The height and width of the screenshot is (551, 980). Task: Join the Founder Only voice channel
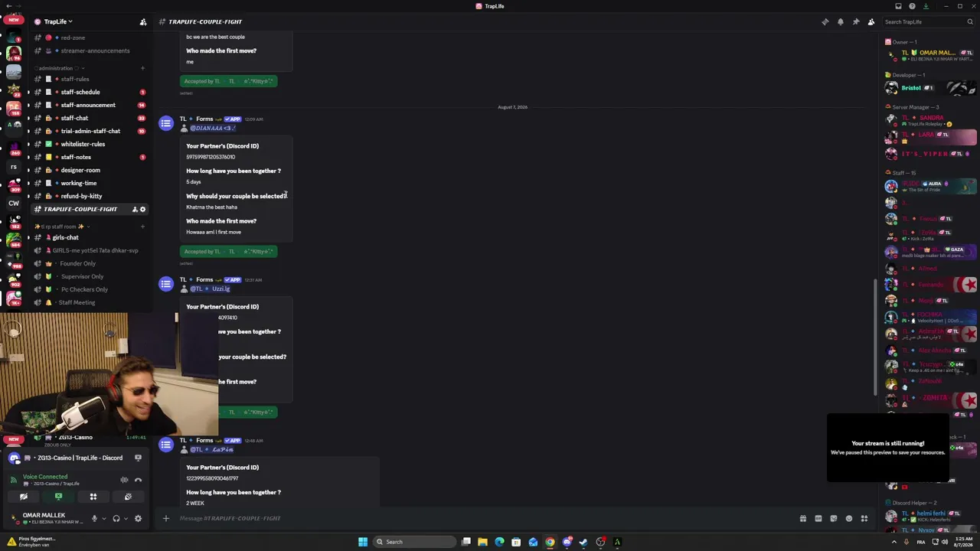pos(90,263)
